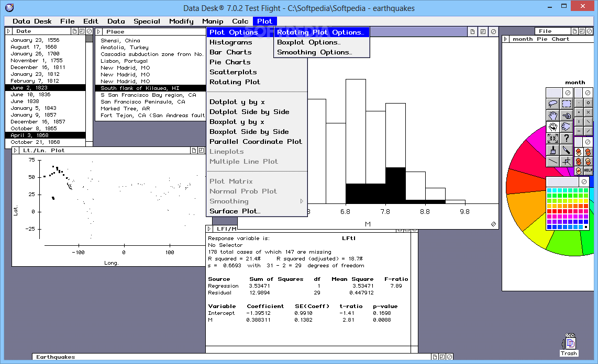Select the rectangular marquee selection tool
Viewport: 598px width, 364px height.
pyautogui.click(x=567, y=104)
